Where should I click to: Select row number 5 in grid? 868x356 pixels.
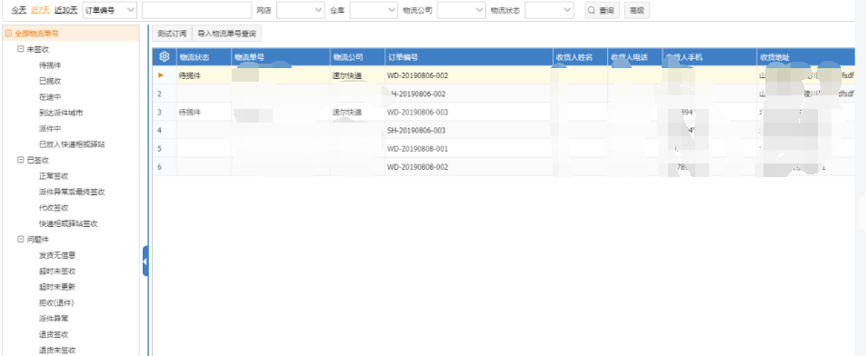[x=165, y=149]
